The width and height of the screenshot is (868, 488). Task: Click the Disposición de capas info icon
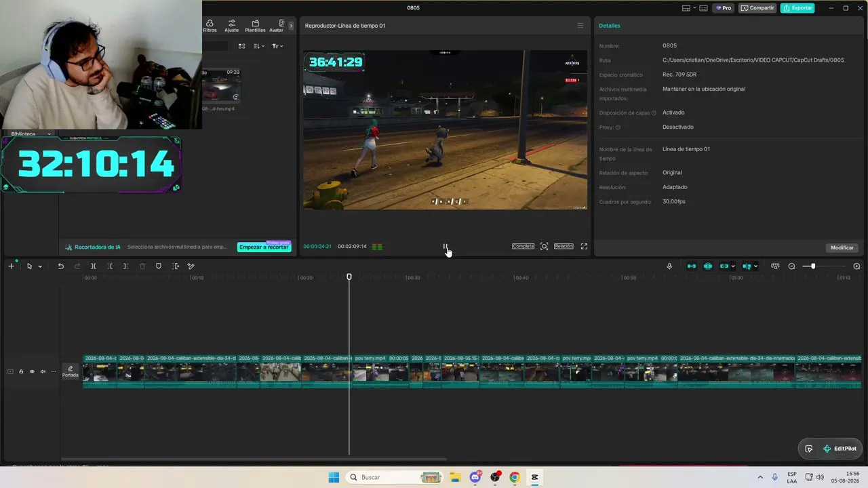coord(654,113)
